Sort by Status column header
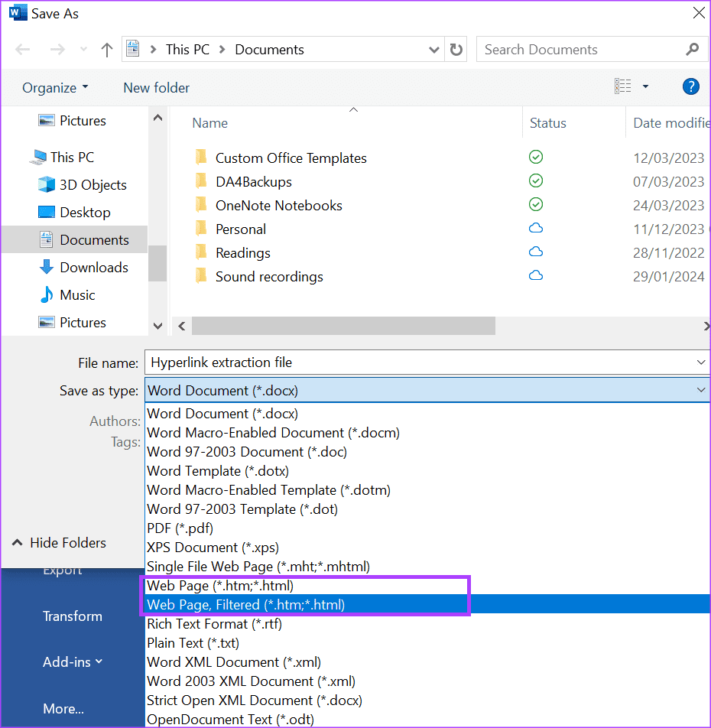This screenshot has height=728, width=711. click(x=548, y=123)
